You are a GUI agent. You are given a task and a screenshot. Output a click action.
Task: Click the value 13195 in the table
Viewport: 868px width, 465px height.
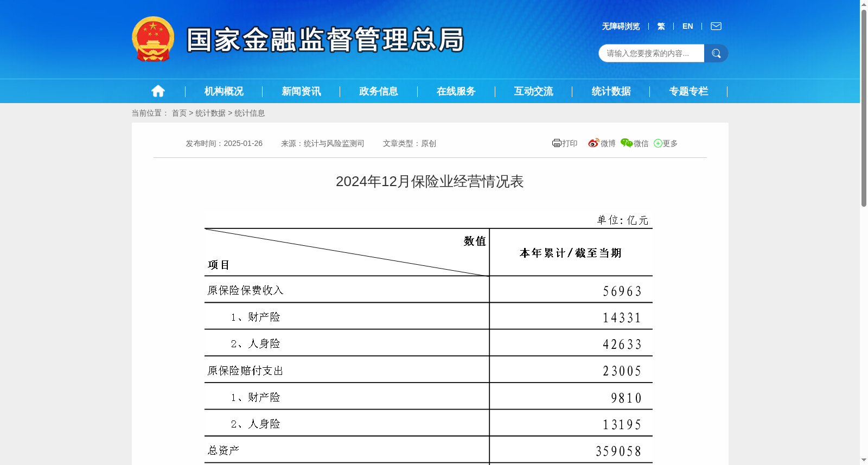(x=622, y=425)
